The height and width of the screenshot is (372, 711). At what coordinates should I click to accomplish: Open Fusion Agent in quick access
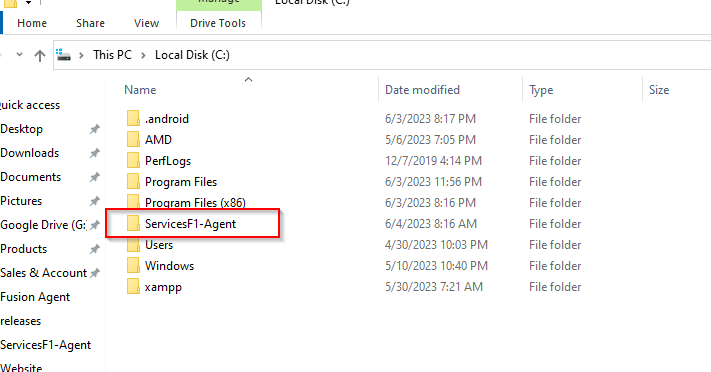pyautogui.click(x=35, y=297)
